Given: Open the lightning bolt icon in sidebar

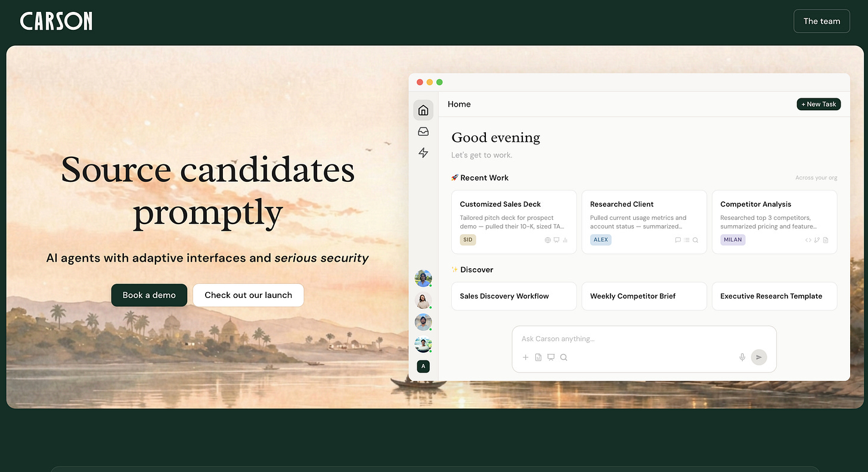Looking at the screenshot, I should (423, 153).
